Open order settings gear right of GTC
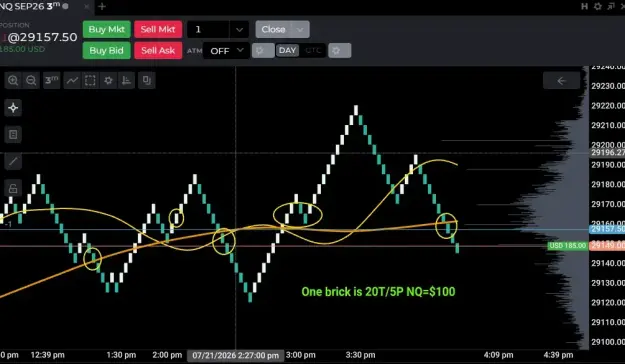 point(340,51)
